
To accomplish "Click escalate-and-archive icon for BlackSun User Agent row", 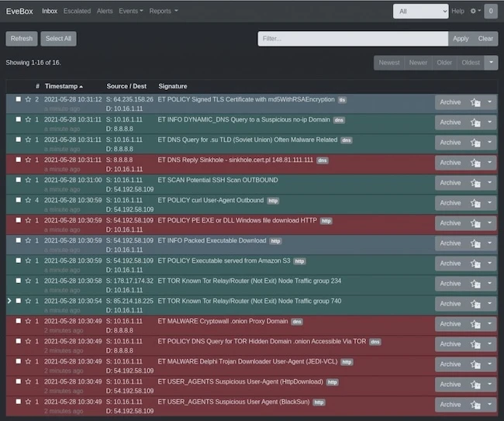I will tap(475, 405).
